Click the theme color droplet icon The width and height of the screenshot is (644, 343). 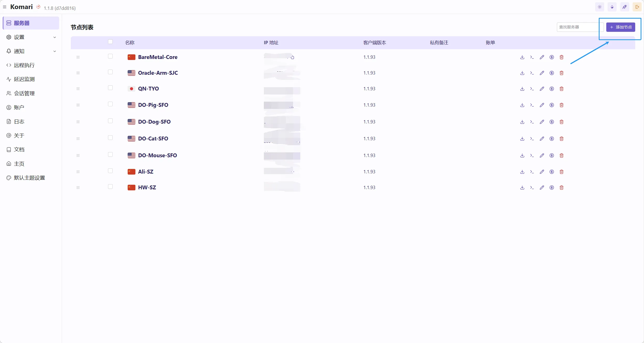(612, 7)
